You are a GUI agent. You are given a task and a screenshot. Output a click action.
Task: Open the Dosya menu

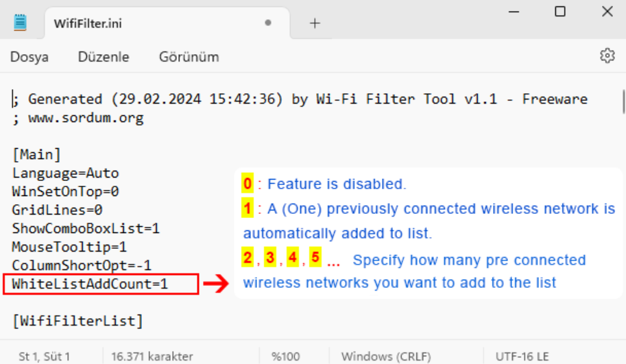coord(29,57)
